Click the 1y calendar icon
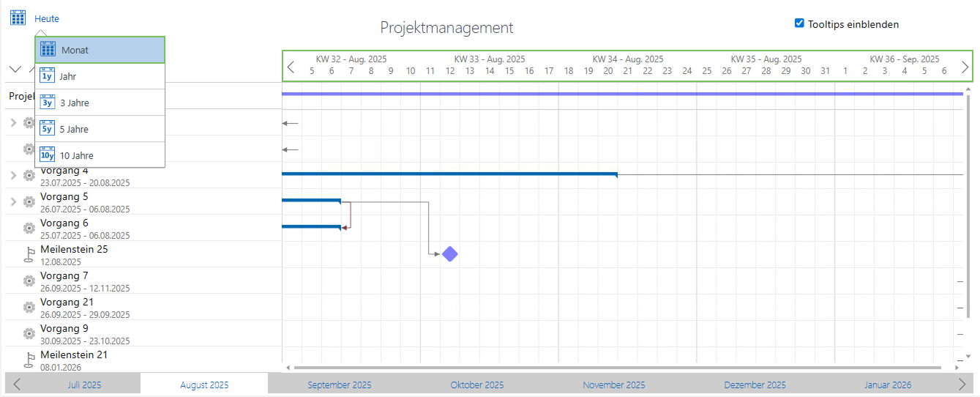The width and height of the screenshot is (980, 397). [48, 75]
